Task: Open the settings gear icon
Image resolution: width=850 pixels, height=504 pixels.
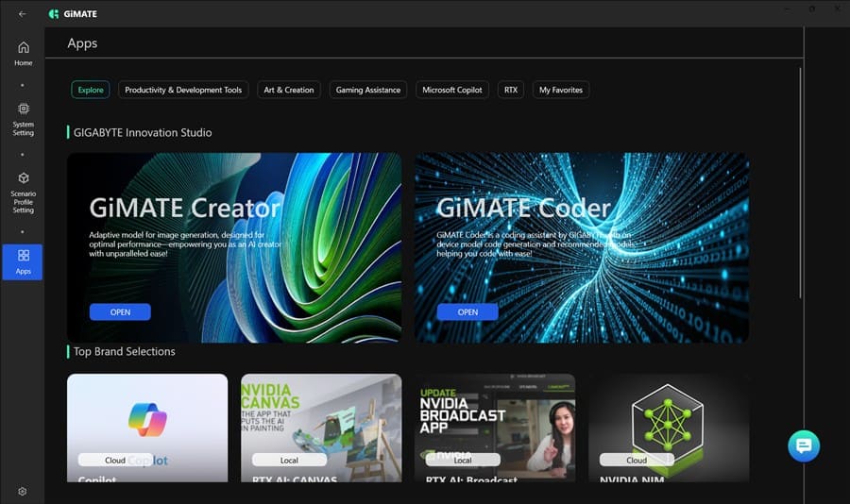Action: [23, 491]
